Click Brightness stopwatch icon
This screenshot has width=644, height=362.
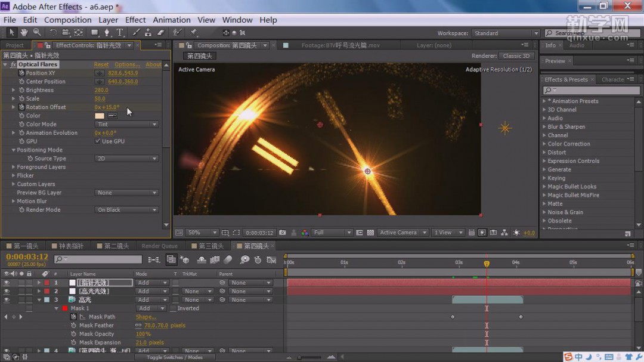(x=22, y=90)
